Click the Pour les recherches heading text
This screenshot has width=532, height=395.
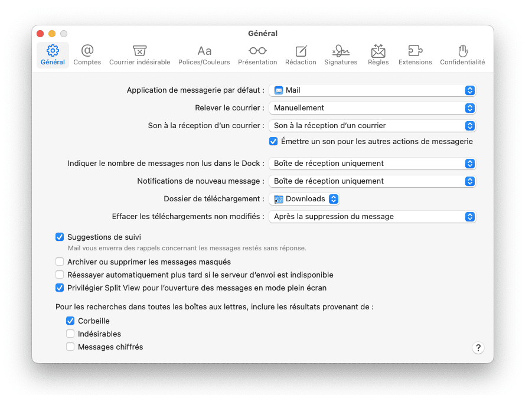214,307
